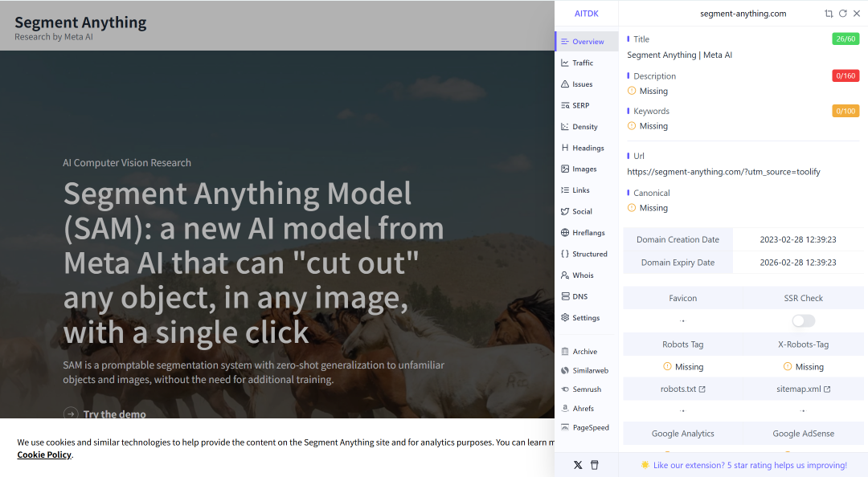The width and height of the screenshot is (868, 477).
Task: Click the segment-anything.com domain heading
Action: coord(743,14)
